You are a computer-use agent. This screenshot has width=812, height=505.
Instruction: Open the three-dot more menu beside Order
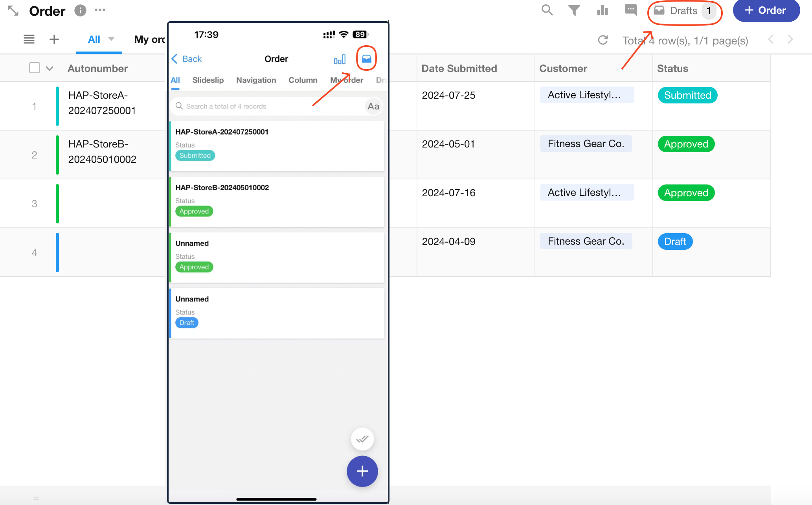click(x=100, y=10)
